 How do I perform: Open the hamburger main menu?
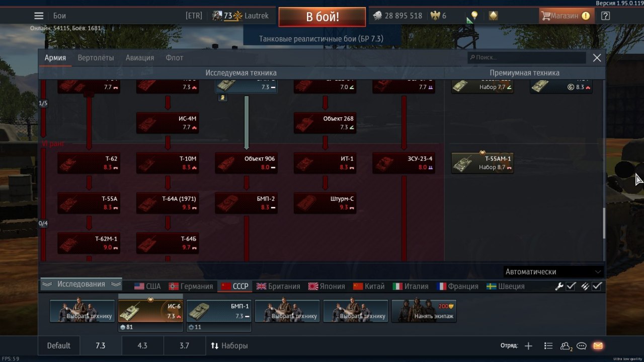pos(39,16)
